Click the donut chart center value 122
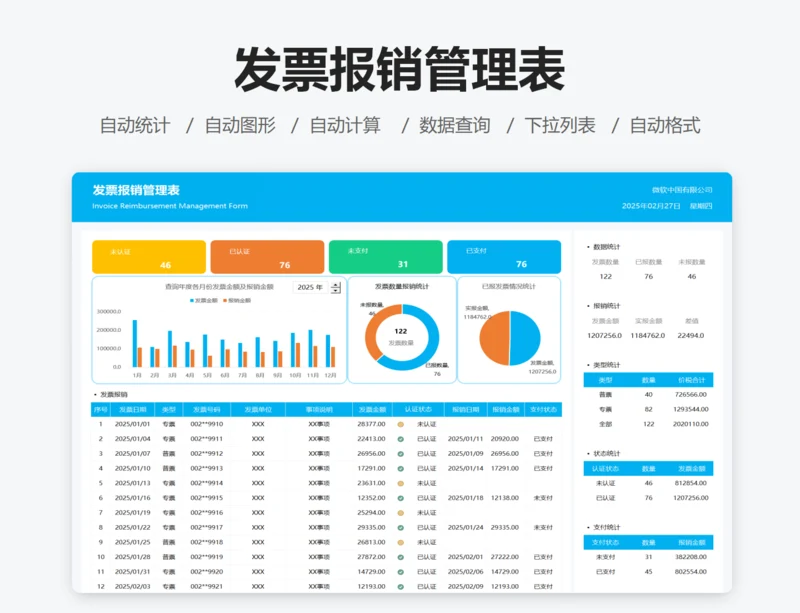This screenshot has height=613, width=800. tap(401, 331)
